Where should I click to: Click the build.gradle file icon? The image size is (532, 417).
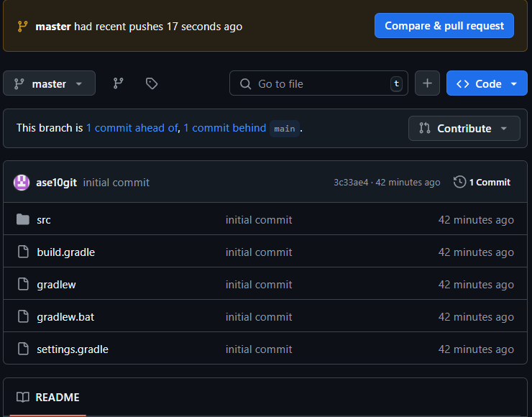[23, 252]
